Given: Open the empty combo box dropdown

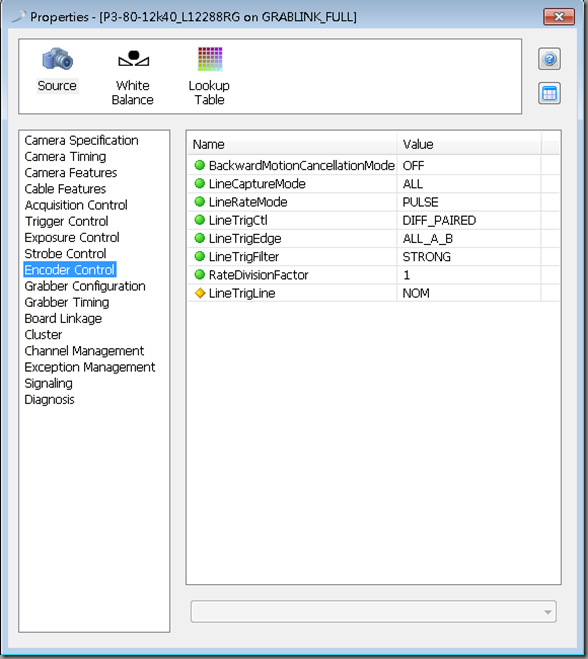Looking at the screenshot, I should point(374,612).
